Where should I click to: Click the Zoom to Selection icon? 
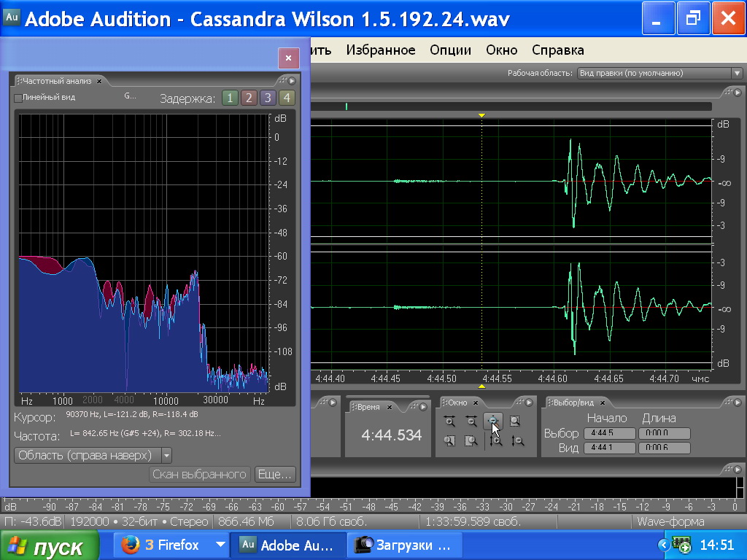point(515,421)
